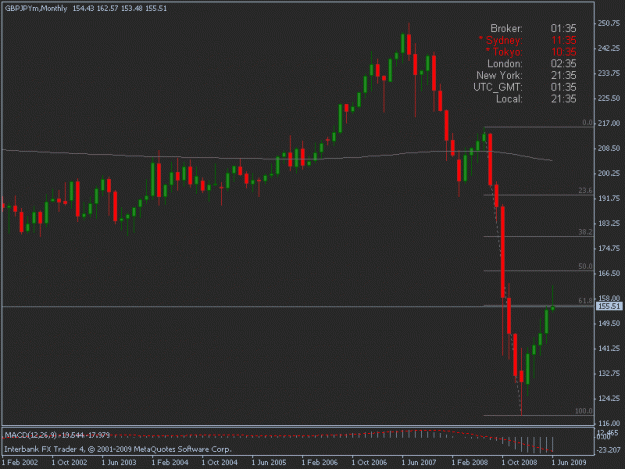This screenshot has width=625, height=469.
Task: Click the London time label
Action: point(505,64)
